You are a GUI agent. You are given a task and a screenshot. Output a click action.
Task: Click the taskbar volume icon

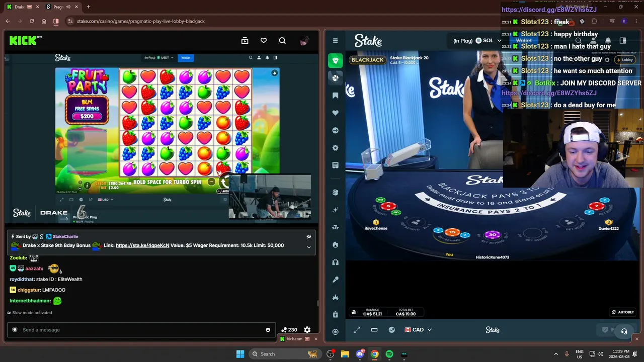click(601, 354)
